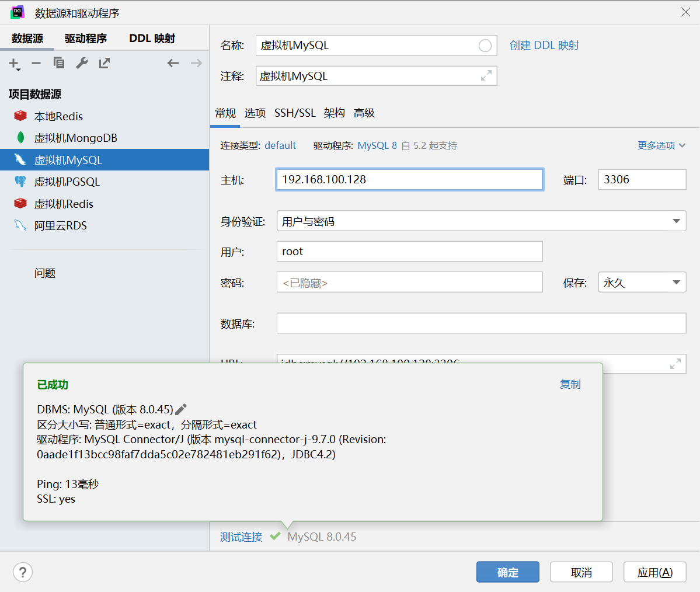Image resolution: width=700 pixels, height=592 pixels.
Task: Click the PostgreSQL elephant icon
Action: tap(20, 181)
